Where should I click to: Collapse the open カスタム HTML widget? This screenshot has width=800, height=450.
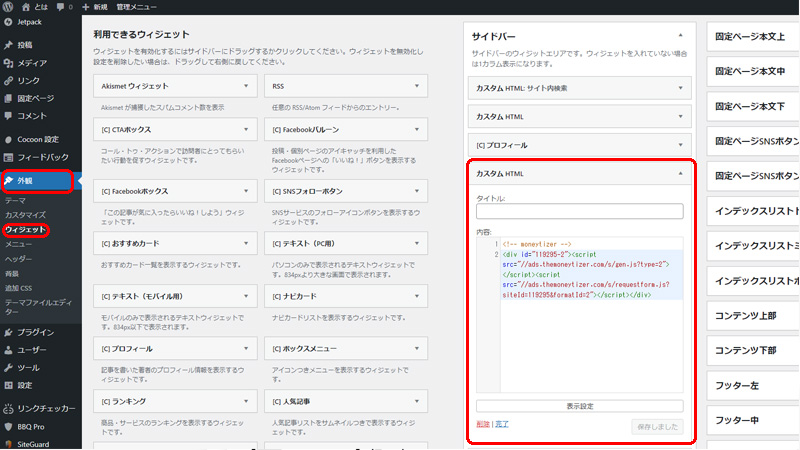[x=680, y=173]
